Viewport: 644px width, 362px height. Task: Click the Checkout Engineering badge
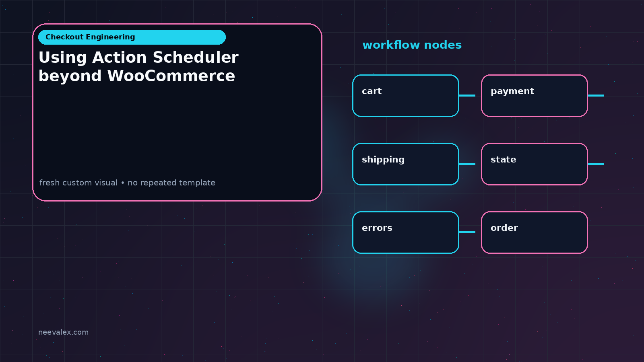(x=132, y=37)
